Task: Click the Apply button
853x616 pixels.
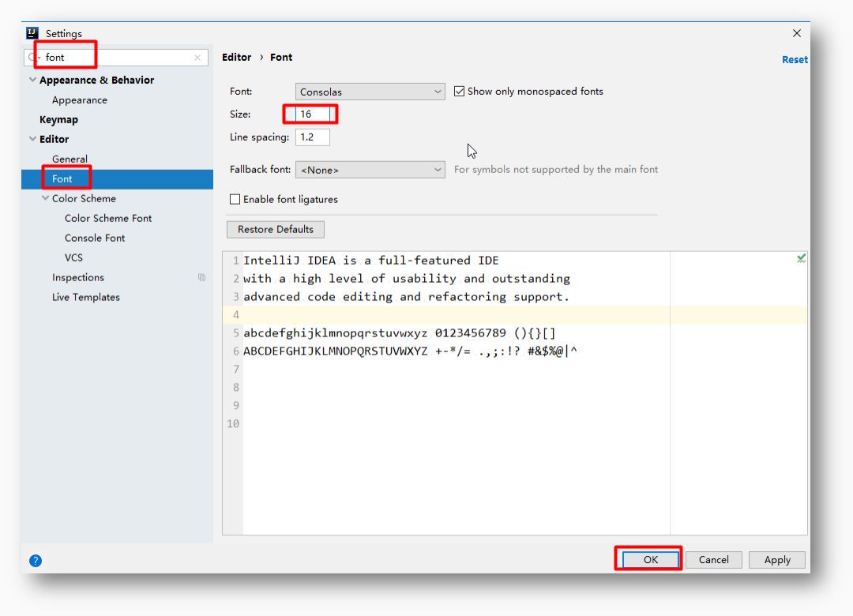Action: [777, 560]
